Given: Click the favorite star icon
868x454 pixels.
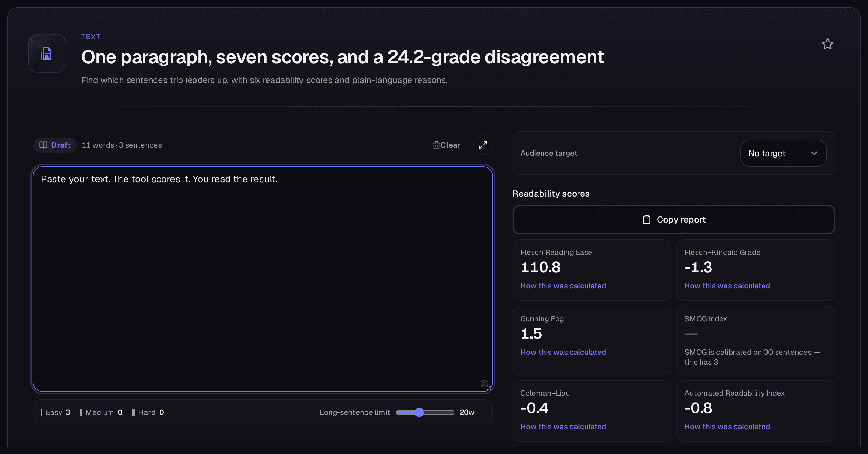Looking at the screenshot, I should click(828, 44).
